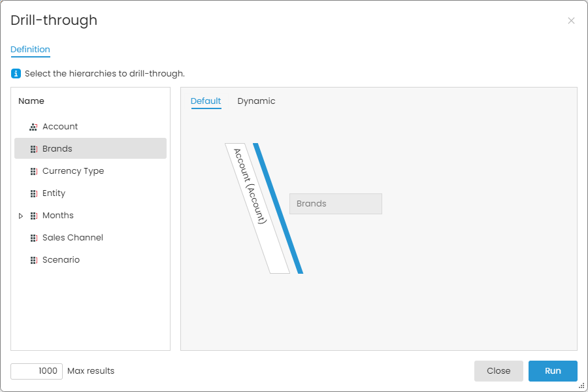588x392 pixels.
Task: Dismiss dialog using the X icon
Action: pos(571,21)
